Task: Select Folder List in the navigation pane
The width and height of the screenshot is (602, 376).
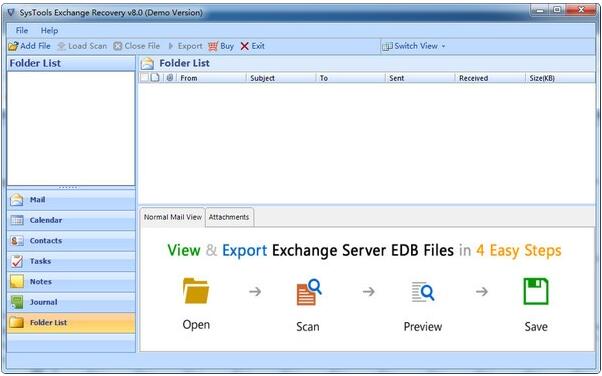Action: click(71, 323)
